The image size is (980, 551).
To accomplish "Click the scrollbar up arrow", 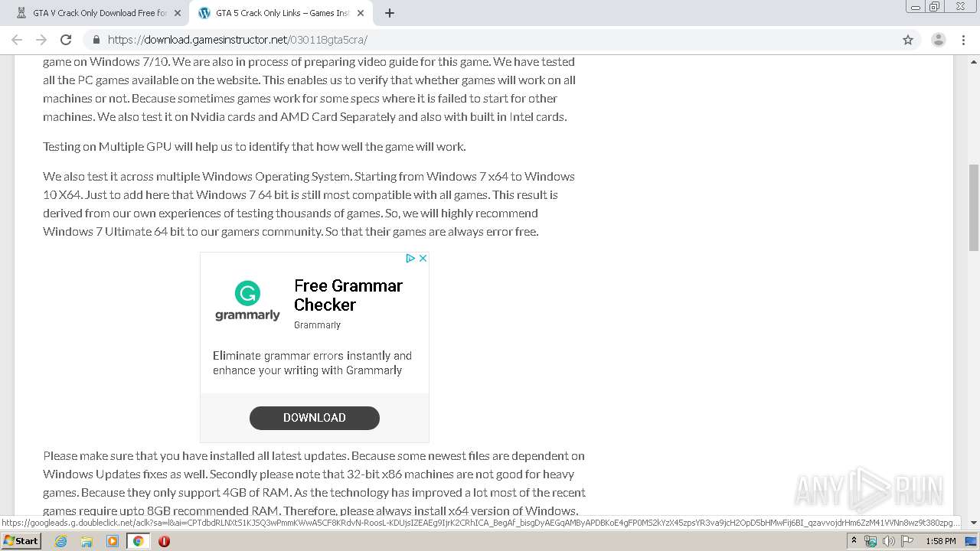I will coord(974,60).
